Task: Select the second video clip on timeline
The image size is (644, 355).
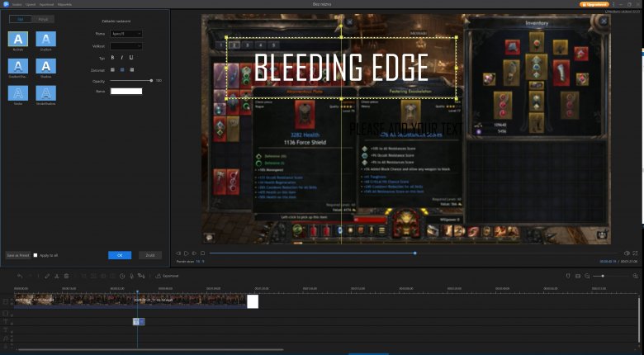Action: 189,301
